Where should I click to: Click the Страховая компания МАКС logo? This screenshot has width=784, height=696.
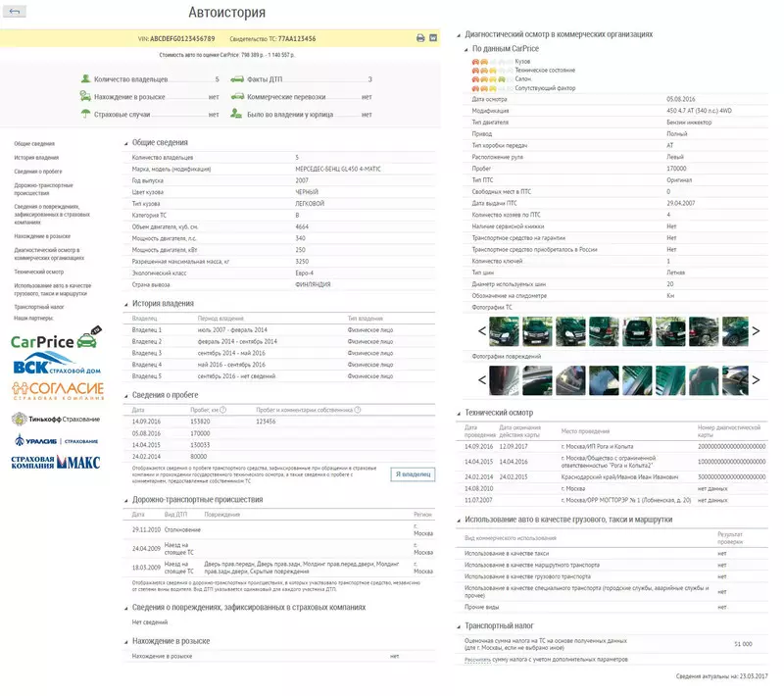tap(56, 462)
